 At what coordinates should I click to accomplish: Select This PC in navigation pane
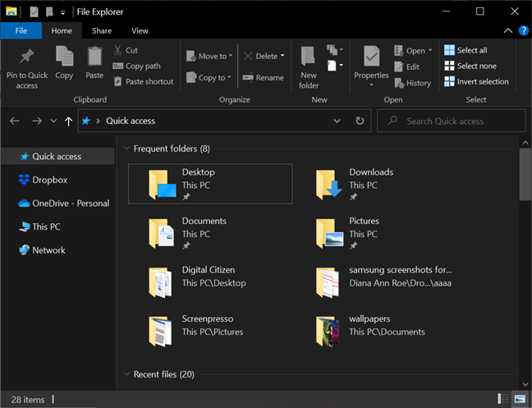point(58,227)
